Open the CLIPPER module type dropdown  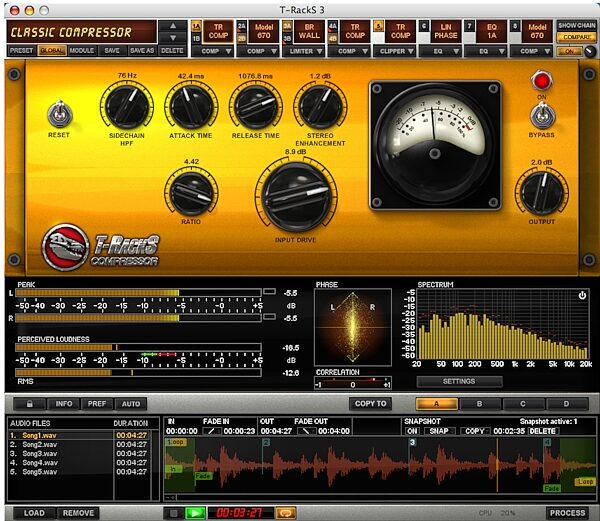point(395,51)
